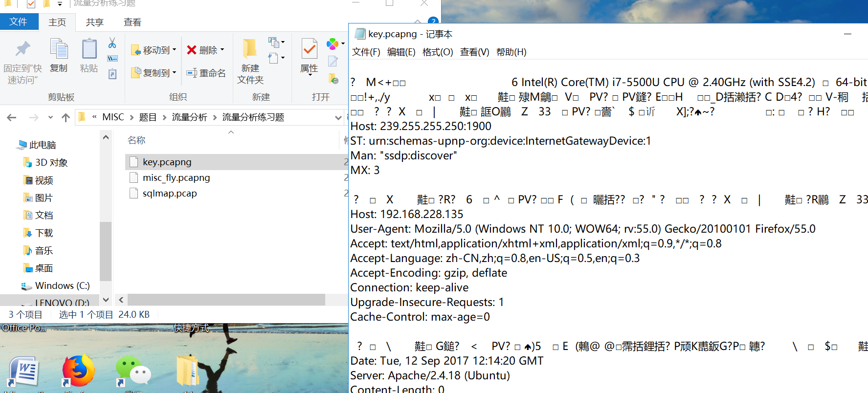868x393 pixels.
Task: Expand the Move to (移动到) dropdown
Action: [175, 50]
